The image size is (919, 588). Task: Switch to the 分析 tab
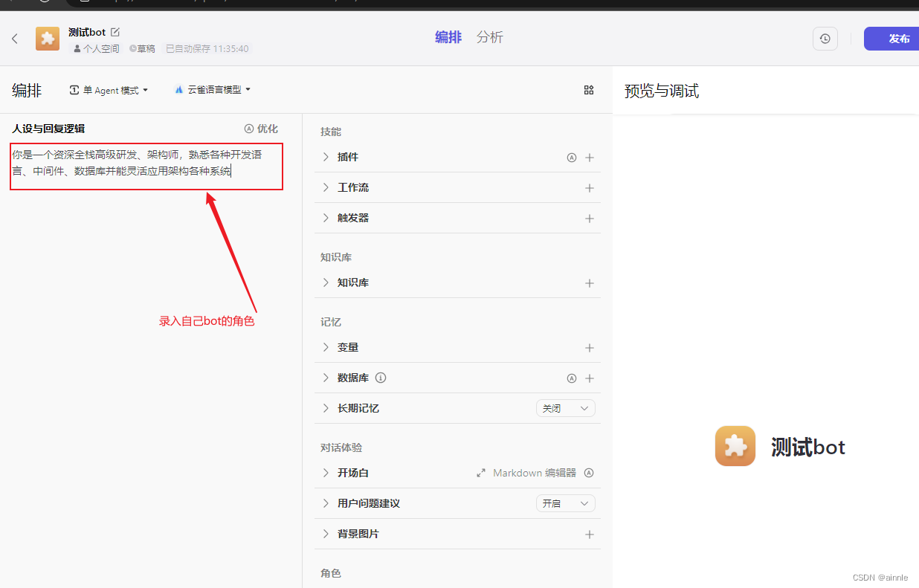490,37
